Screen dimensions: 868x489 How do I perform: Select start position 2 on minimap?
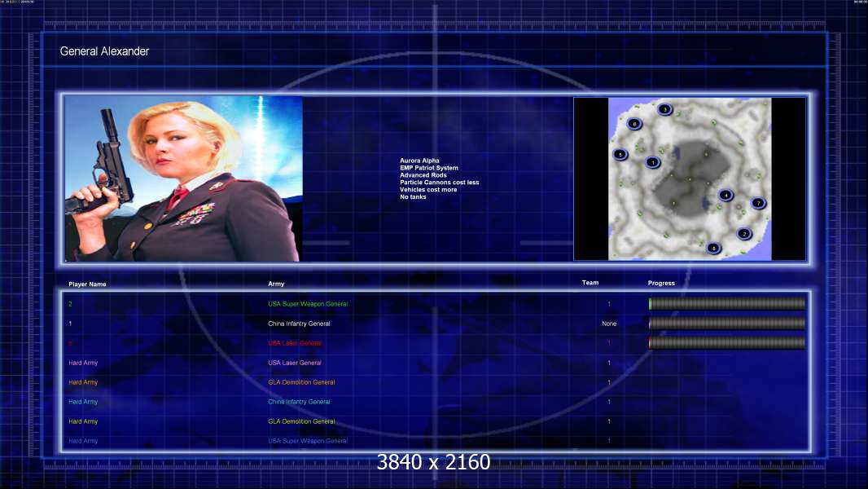click(x=744, y=234)
